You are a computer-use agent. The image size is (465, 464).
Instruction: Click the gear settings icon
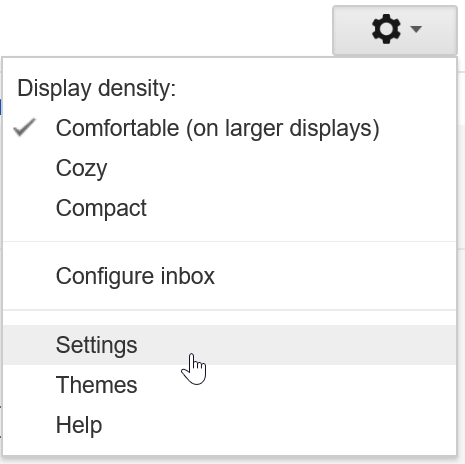386,29
